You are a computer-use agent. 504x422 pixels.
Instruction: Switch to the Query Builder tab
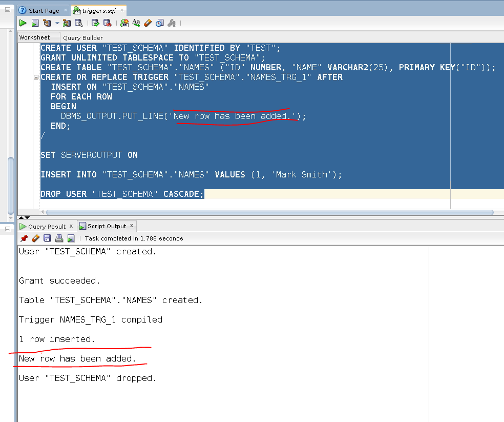[82, 37]
